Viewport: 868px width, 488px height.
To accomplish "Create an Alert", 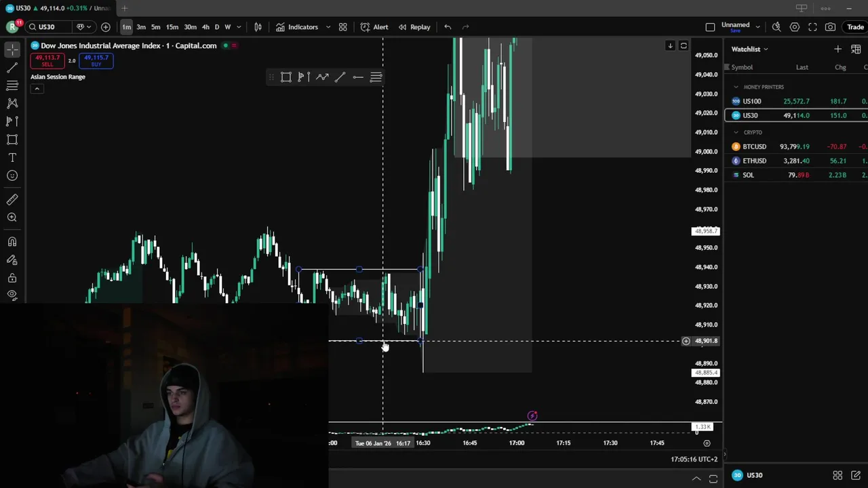I will 374,27.
